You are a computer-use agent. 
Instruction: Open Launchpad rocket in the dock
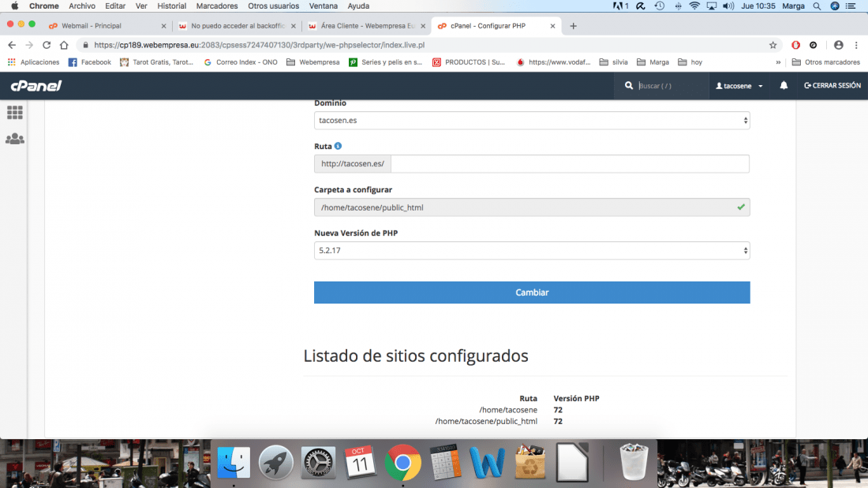pyautogui.click(x=275, y=463)
